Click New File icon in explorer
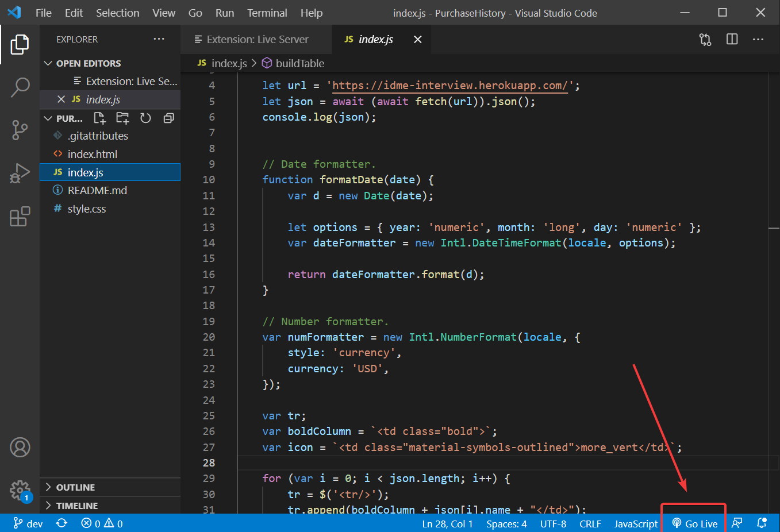This screenshot has width=780, height=532. click(x=99, y=118)
